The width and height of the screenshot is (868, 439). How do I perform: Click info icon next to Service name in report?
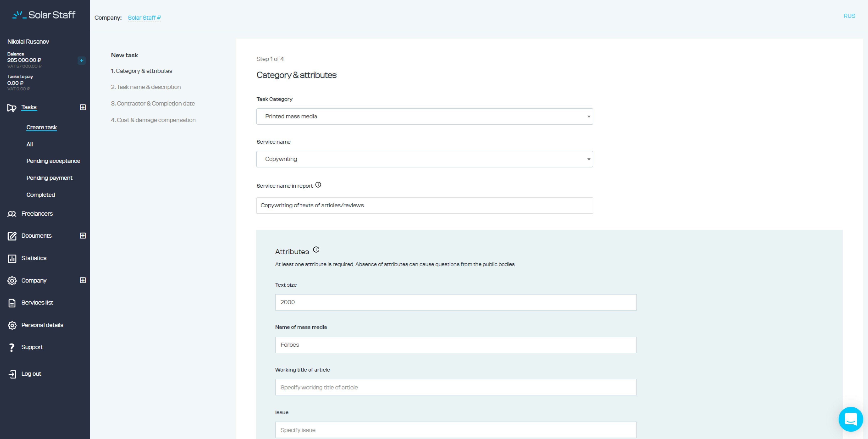[x=318, y=185]
